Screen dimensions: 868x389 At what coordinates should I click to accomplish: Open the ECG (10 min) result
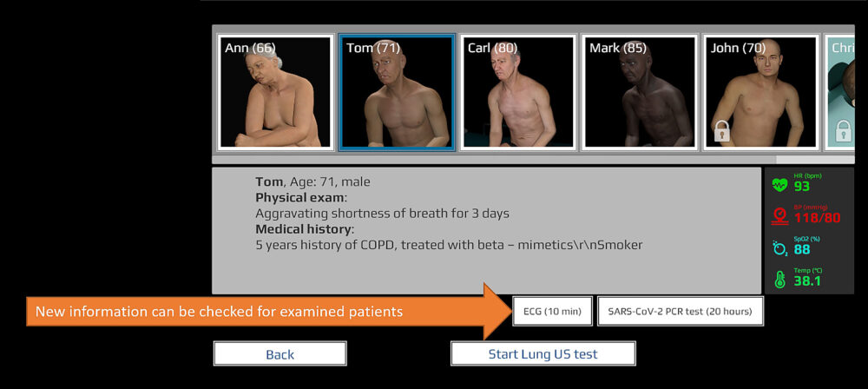pos(553,311)
